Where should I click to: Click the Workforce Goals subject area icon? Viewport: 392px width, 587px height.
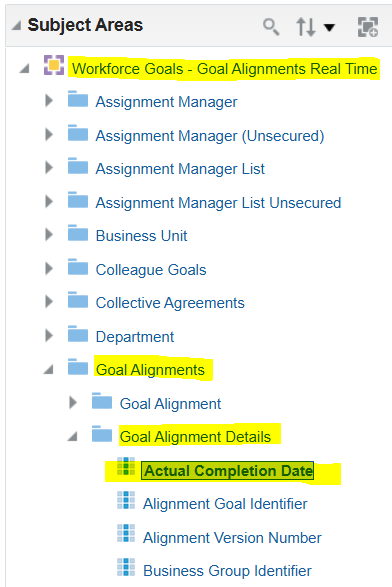[54, 65]
